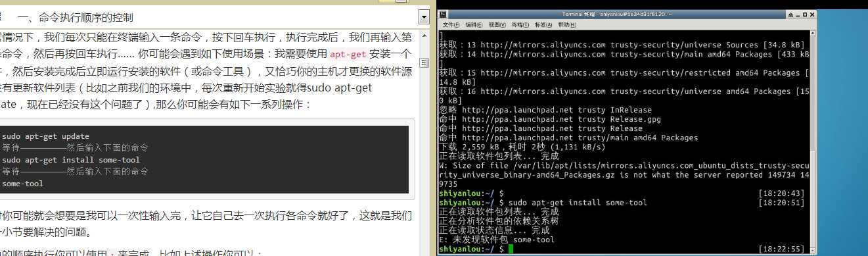The image size is (868, 256).
Task: Click the terminal command sudo apt-get install some-tool
Action: point(578,203)
